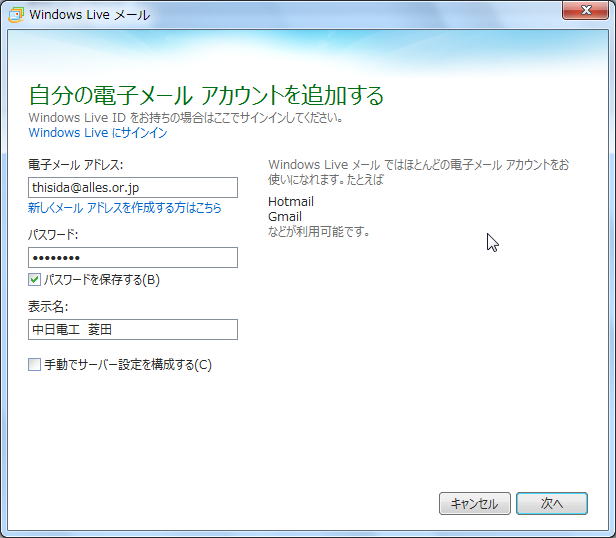Click the 表示名: label

tap(48, 307)
